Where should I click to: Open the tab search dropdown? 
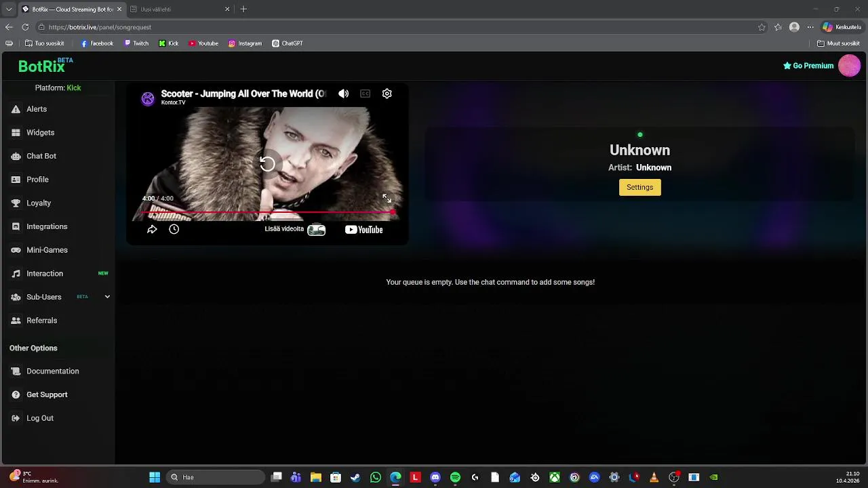9,9
